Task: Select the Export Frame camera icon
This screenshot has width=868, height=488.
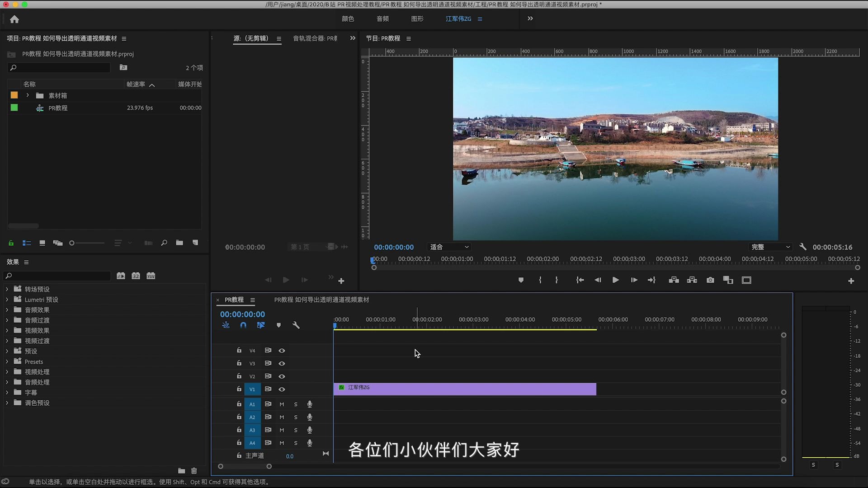Action: (710, 280)
